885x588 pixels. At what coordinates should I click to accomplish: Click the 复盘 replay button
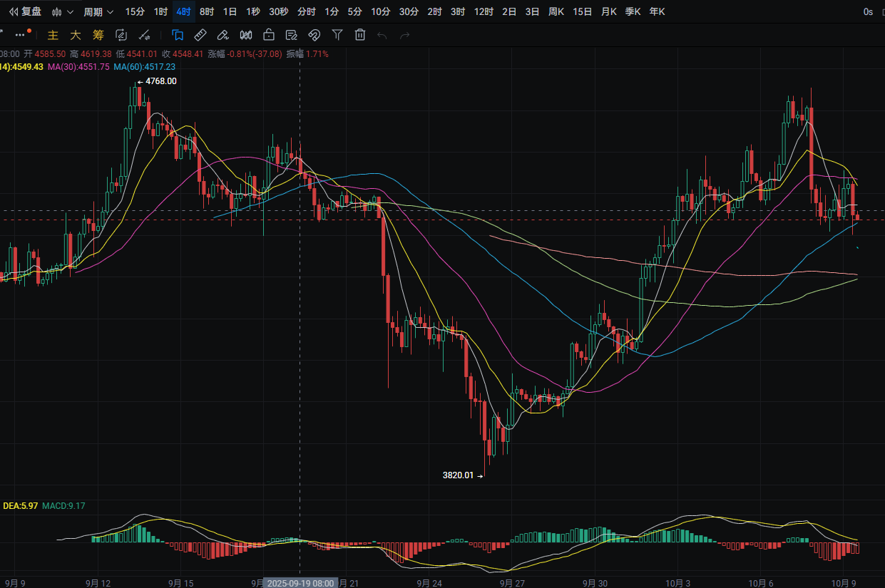25,11
